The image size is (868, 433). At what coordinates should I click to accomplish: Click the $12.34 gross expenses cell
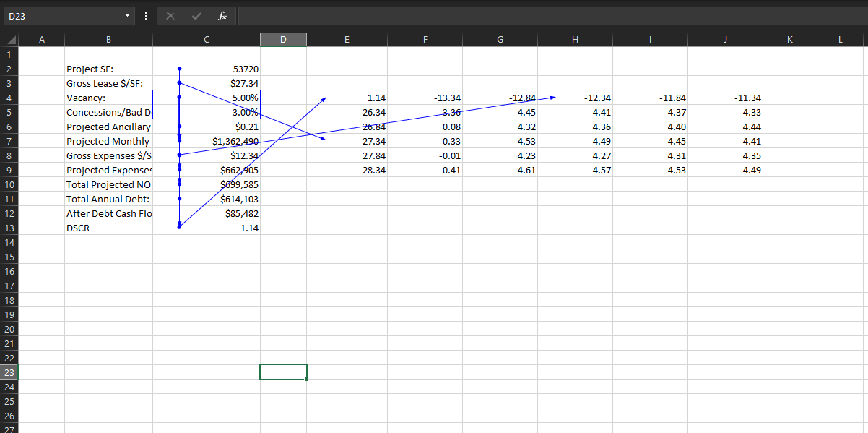[x=207, y=155]
